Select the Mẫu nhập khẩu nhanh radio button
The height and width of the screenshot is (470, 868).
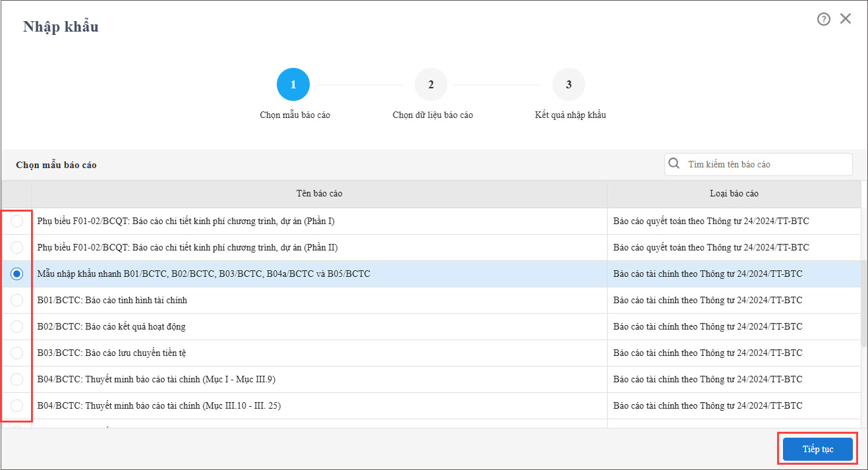pyautogui.click(x=17, y=274)
